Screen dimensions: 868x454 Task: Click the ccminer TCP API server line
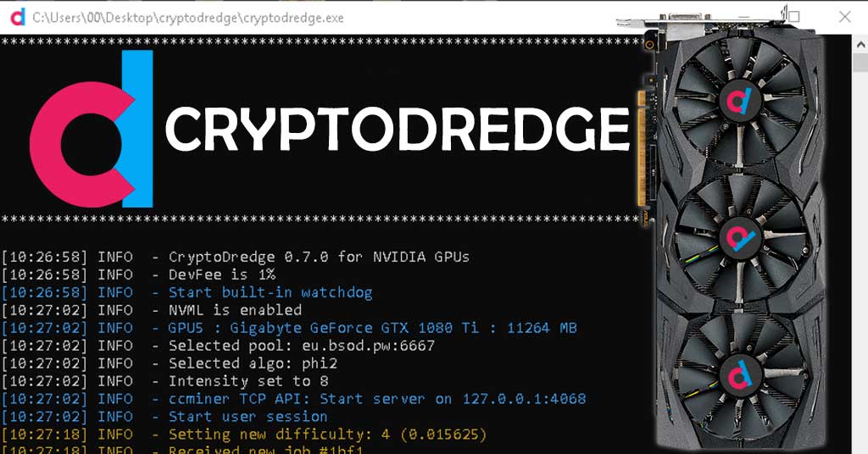point(293,399)
